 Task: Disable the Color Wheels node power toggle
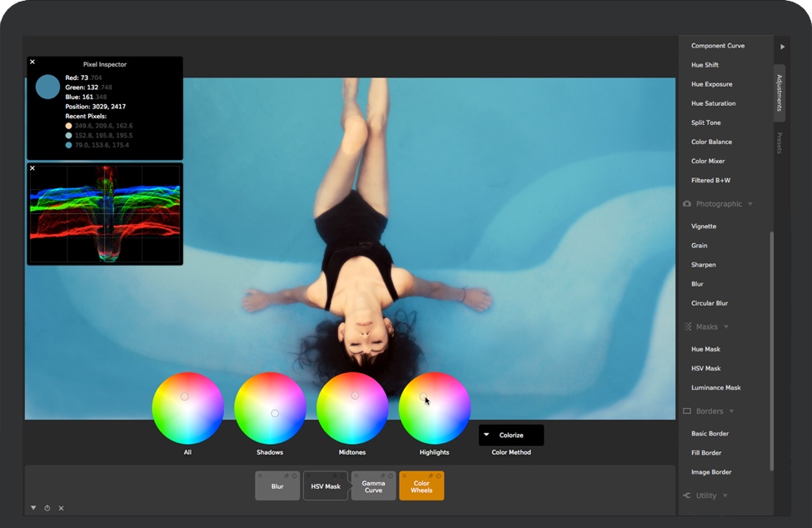(x=439, y=476)
